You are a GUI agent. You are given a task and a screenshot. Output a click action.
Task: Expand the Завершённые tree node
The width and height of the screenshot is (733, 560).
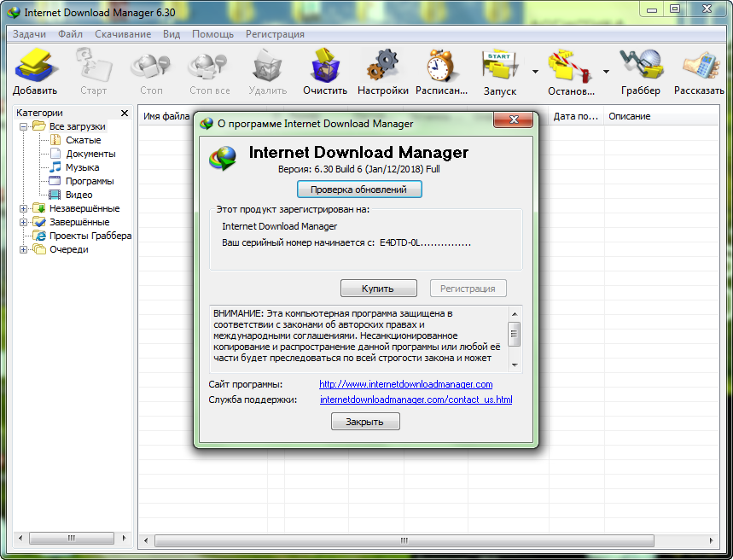click(x=23, y=222)
